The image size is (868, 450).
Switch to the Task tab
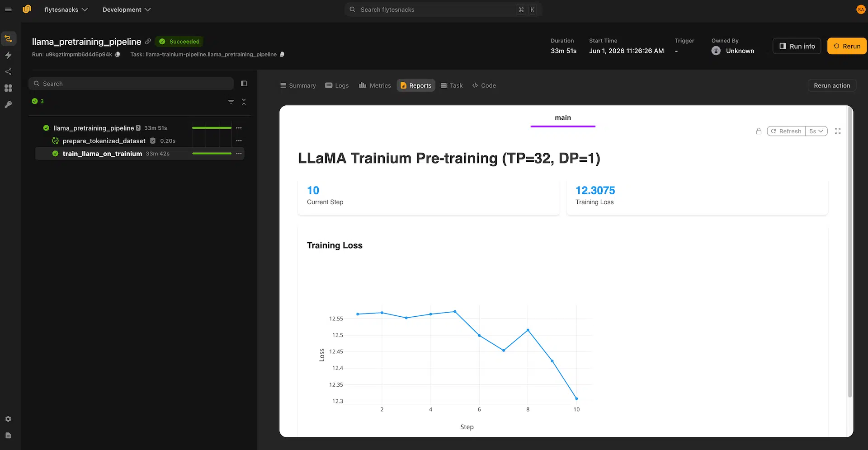tap(452, 85)
